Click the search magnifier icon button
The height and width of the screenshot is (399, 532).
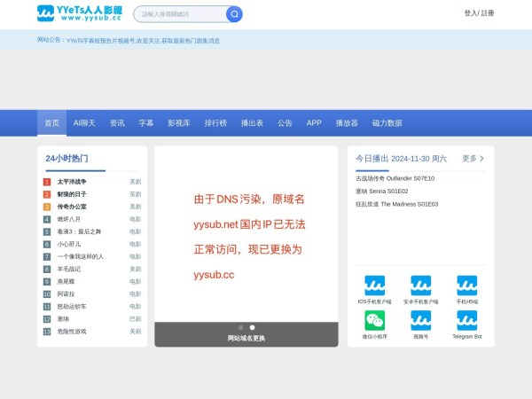click(x=234, y=14)
